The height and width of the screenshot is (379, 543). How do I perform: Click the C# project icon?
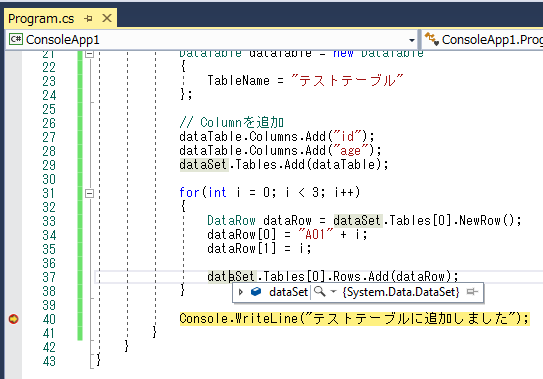(x=16, y=39)
